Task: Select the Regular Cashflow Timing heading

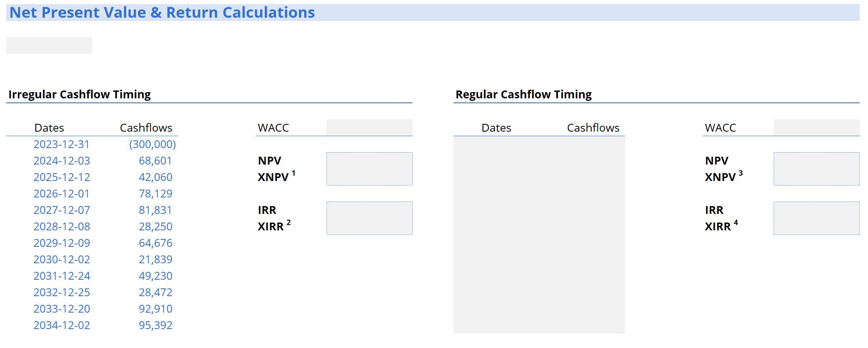Action: point(523,95)
